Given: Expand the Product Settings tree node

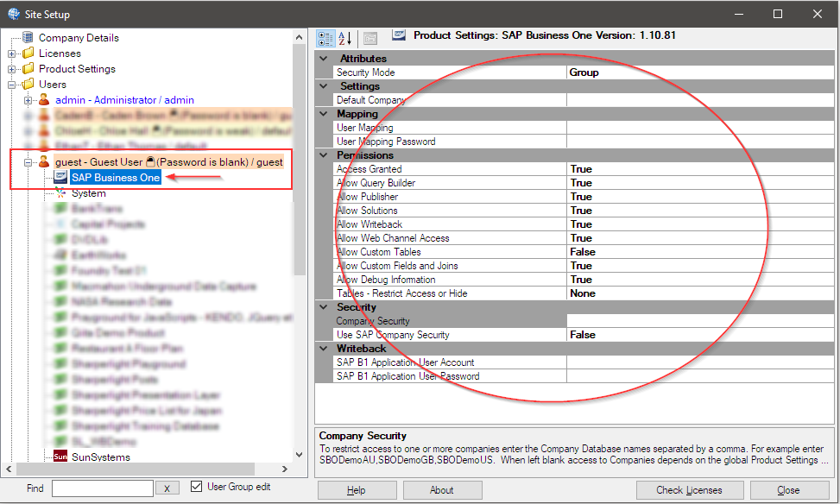Looking at the screenshot, I should [11, 69].
